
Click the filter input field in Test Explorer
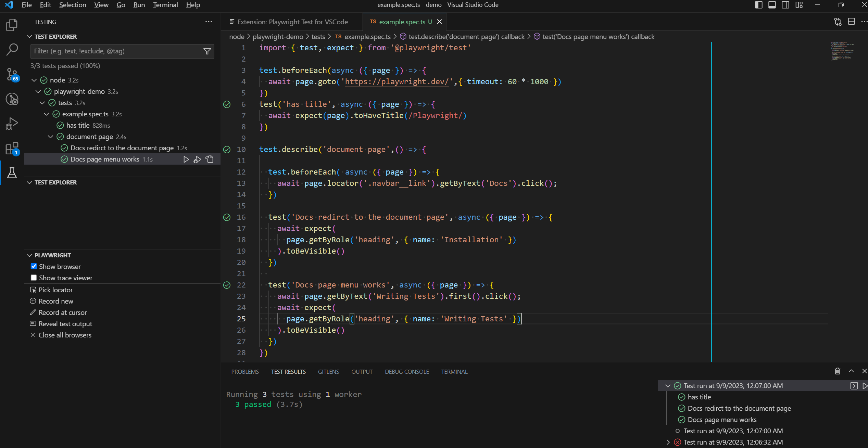114,51
